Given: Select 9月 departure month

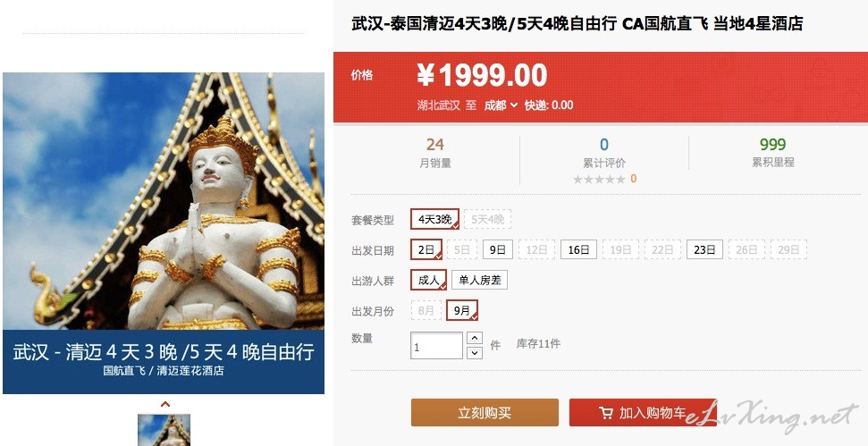Looking at the screenshot, I should tap(462, 310).
